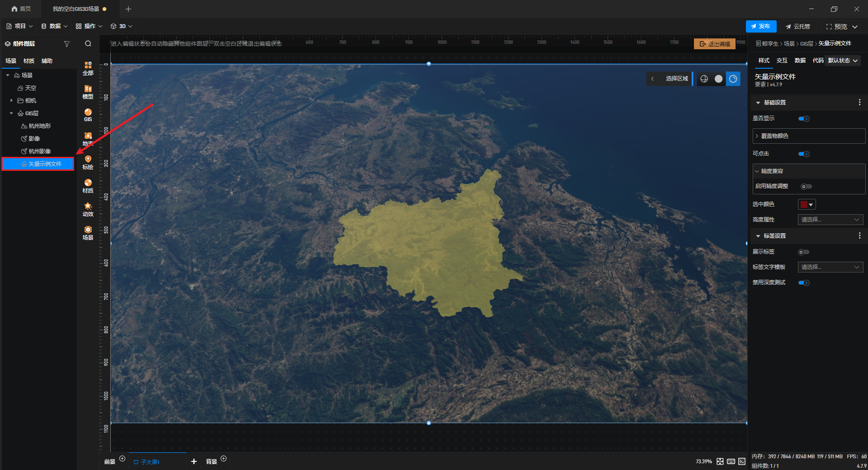Select the 材质 material category icon
Image resolution: width=868 pixels, height=470 pixels.
tap(88, 186)
